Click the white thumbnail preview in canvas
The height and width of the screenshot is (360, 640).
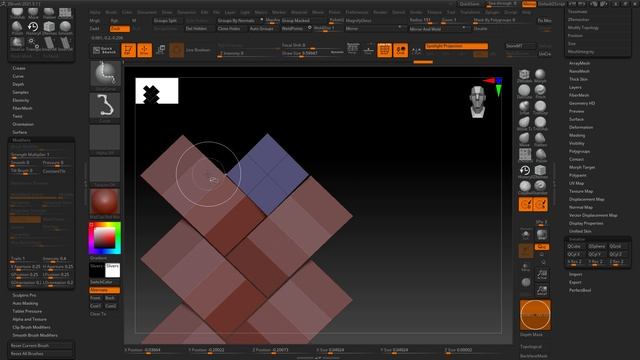pyautogui.click(x=157, y=91)
